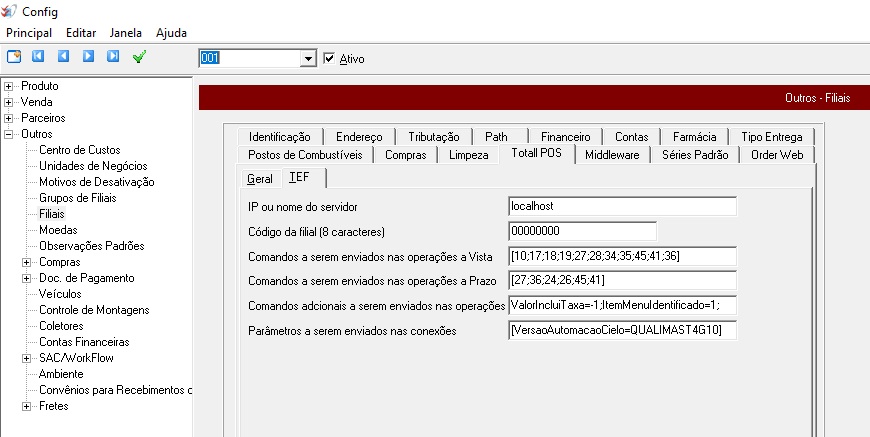Image resolution: width=870 pixels, height=437 pixels.
Task: Select Convênios para Recebimentos in the tree
Action: [x=115, y=390]
